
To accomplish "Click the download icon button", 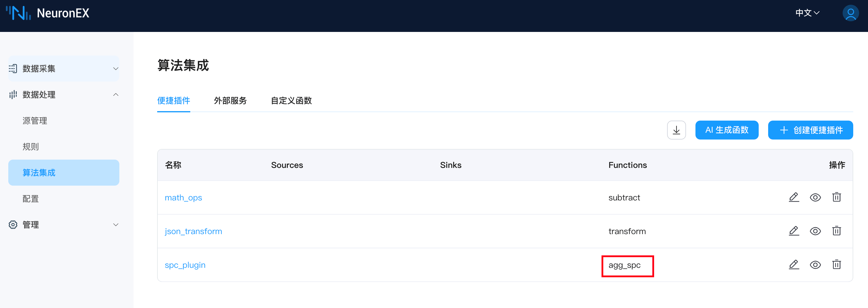I will click(676, 130).
